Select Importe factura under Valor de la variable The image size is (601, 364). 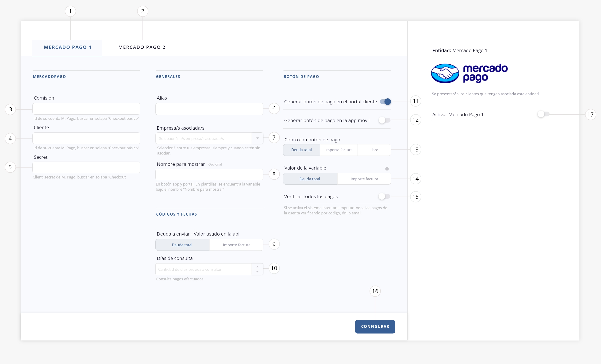click(364, 179)
